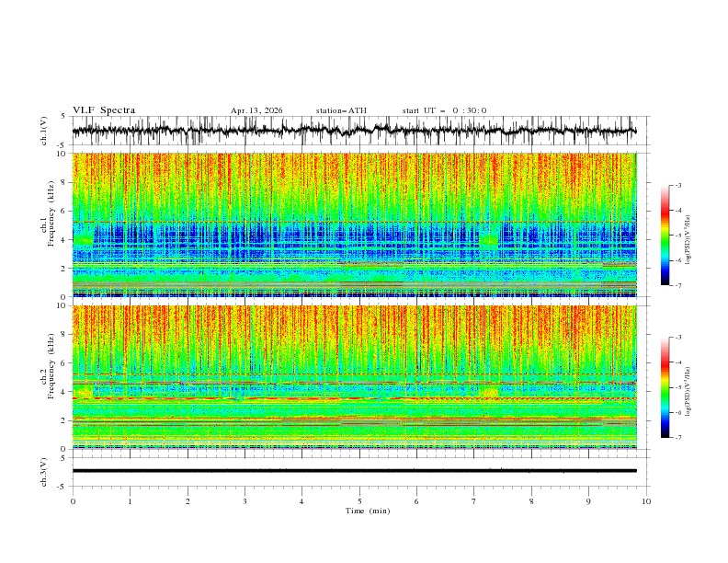Click the "-3" label on ch.1 colorbar
The image size is (728, 563).
(x=678, y=185)
